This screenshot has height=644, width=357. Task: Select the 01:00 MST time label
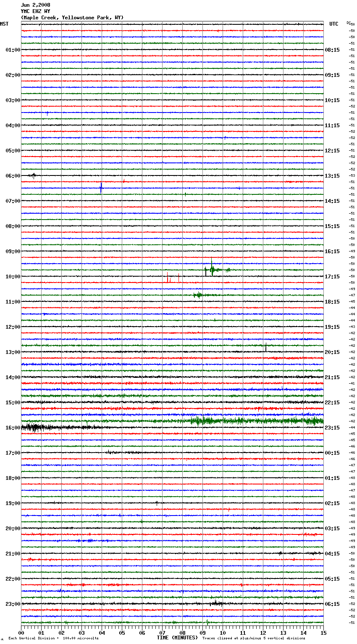pos(13,50)
